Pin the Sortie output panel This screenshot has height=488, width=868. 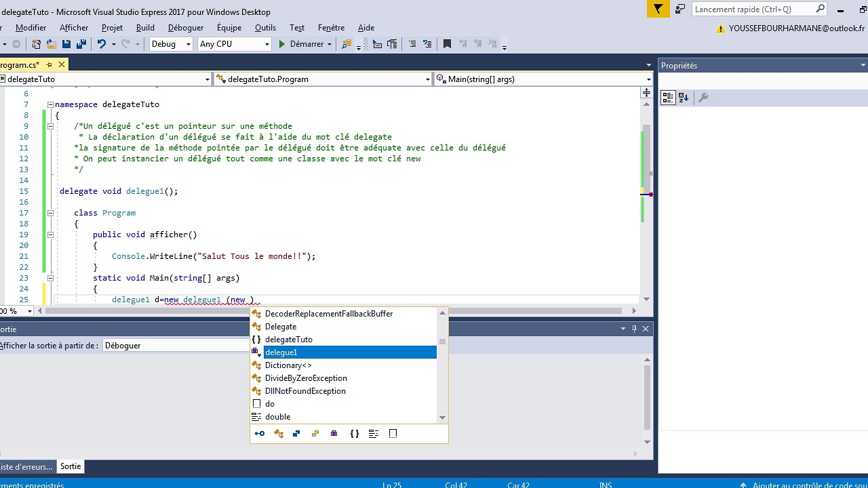(634, 329)
